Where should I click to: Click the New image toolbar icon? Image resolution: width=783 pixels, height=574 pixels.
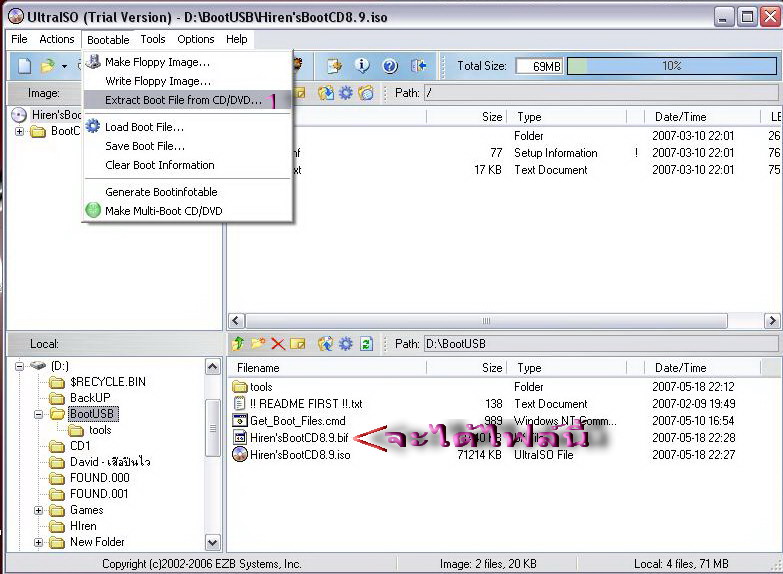(24, 65)
